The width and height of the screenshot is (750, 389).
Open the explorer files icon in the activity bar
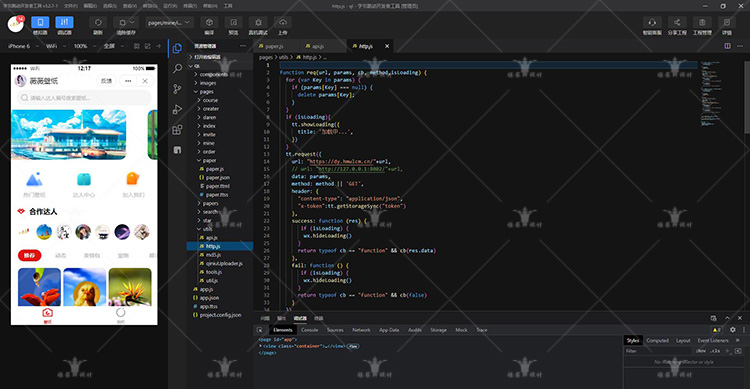(x=177, y=48)
